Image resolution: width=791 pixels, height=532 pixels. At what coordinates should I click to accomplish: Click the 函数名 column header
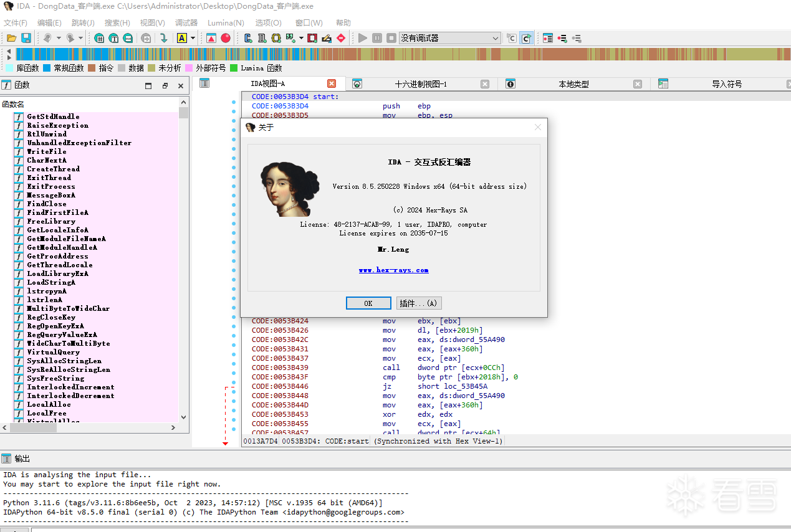pyautogui.click(x=13, y=104)
